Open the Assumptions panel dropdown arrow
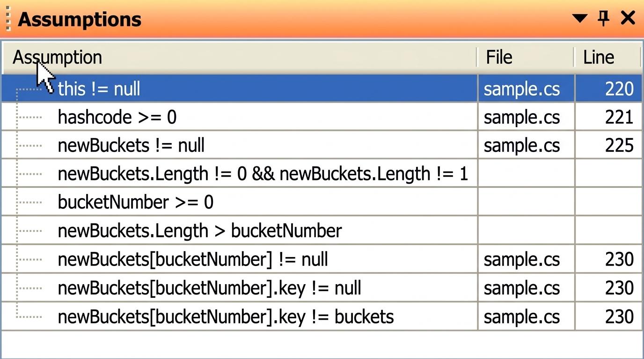The width and height of the screenshot is (644, 359). point(579,18)
